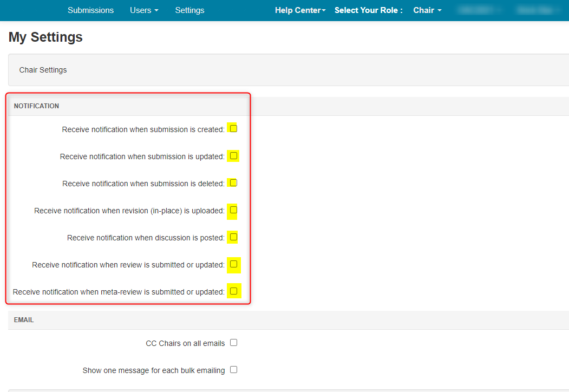The image size is (569, 392).
Task: Click the NOTIFICATION section header
Action: pyautogui.click(x=36, y=106)
